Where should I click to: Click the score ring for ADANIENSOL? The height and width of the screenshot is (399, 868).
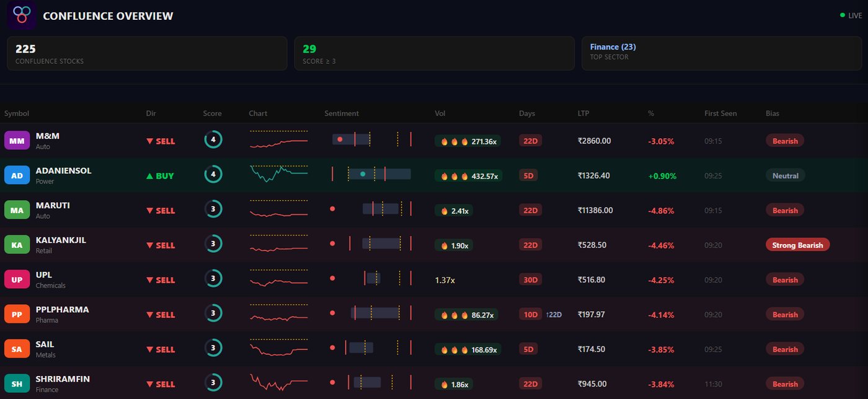(213, 175)
